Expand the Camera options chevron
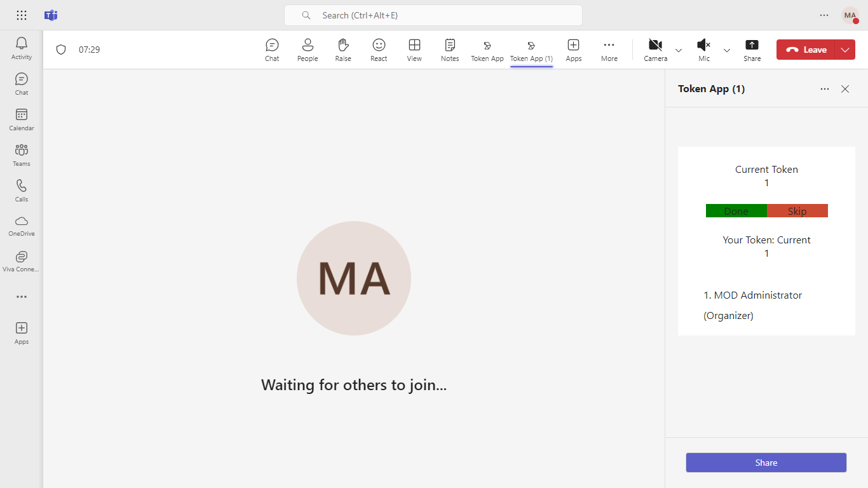868x488 pixels. tap(679, 50)
